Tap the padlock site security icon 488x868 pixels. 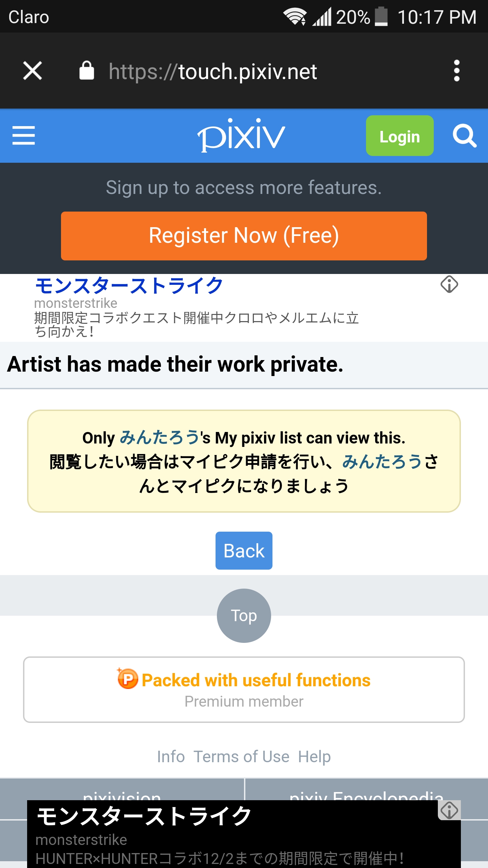87,71
